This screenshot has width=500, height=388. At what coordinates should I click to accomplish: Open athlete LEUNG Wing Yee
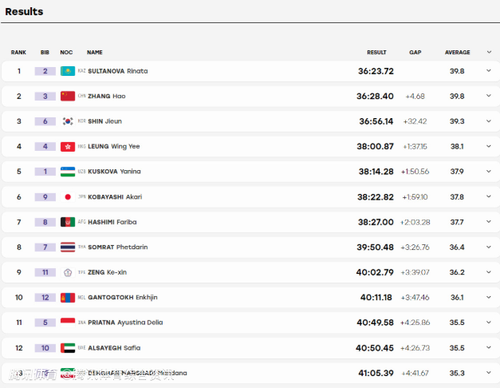[114, 146]
